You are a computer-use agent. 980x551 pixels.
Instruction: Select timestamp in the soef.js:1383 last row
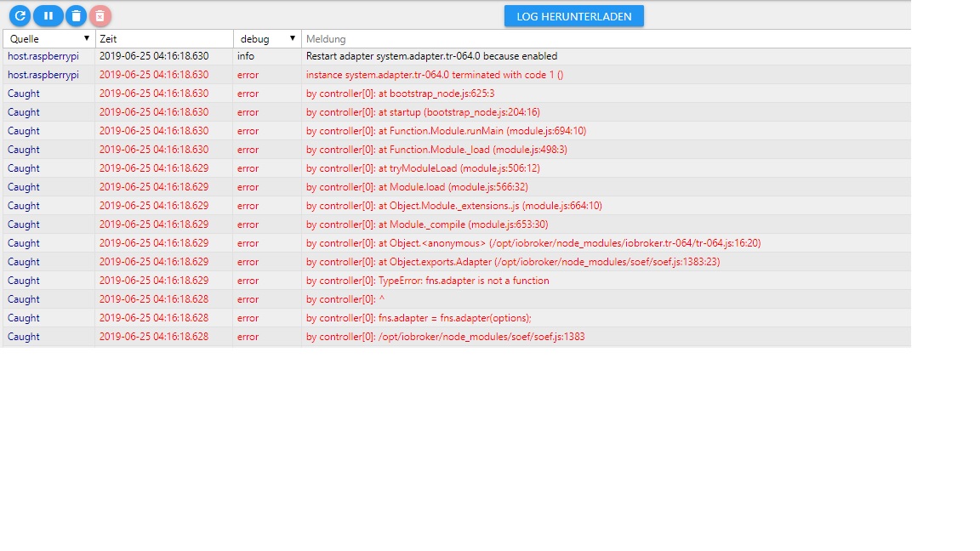(x=154, y=338)
